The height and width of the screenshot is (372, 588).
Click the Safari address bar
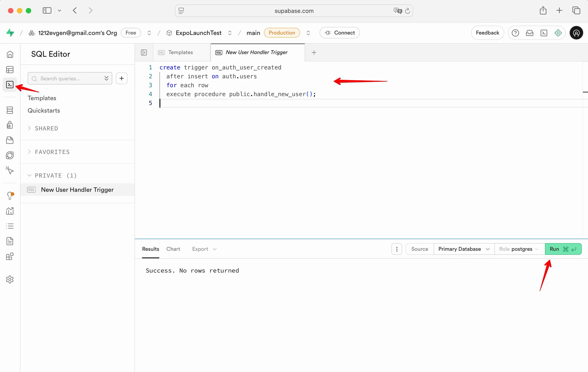[294, 11]
